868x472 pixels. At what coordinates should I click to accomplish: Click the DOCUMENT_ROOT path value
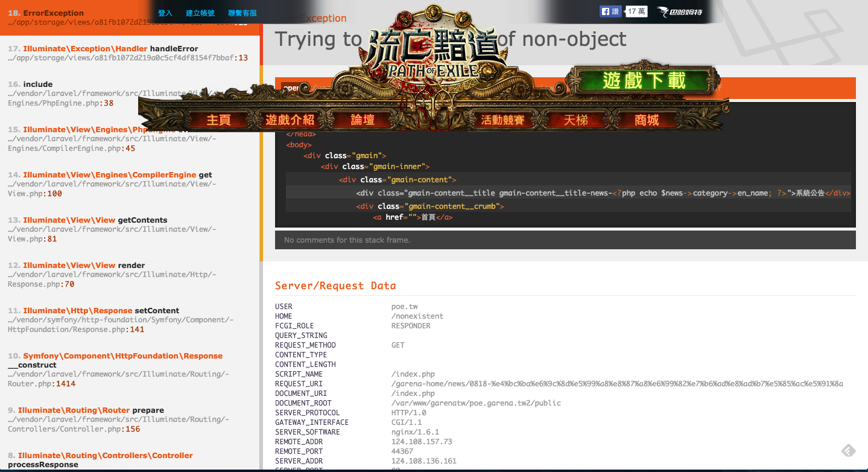tap(477, 403)
